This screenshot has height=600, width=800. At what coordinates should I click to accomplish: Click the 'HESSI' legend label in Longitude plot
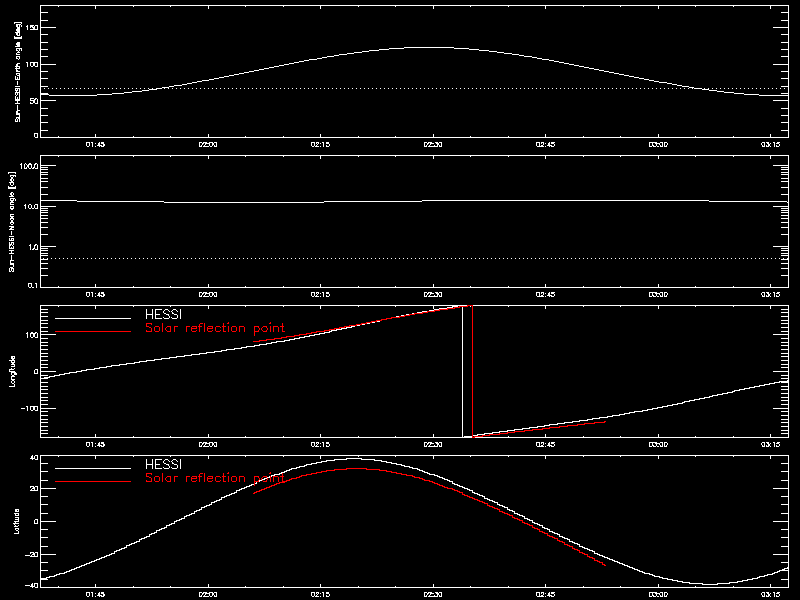(x=163, y=314)
